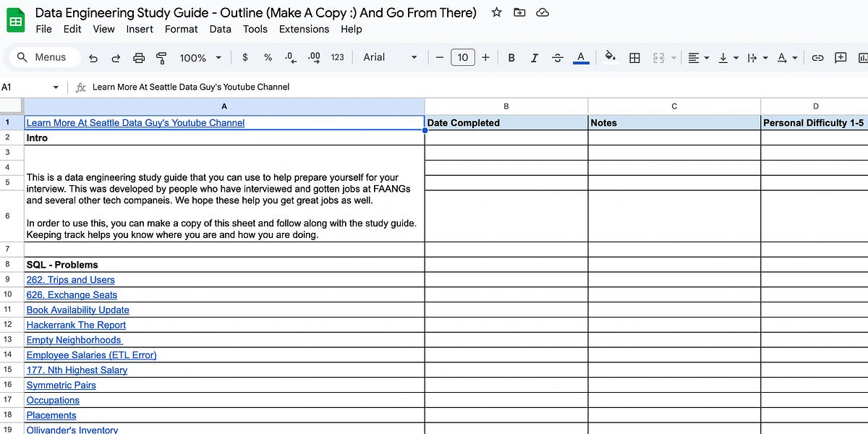Screen dimensions: 868x434
Task: Open the Hackerrank The Report link
Action: coord(76,325)
